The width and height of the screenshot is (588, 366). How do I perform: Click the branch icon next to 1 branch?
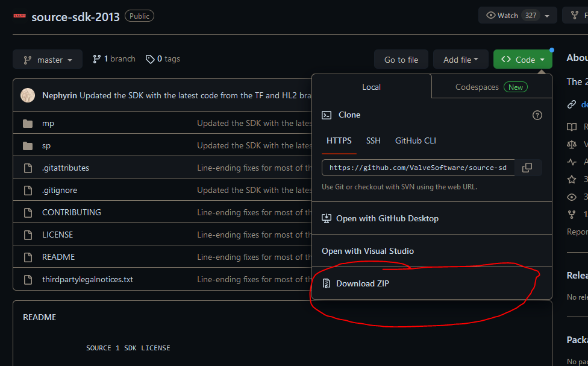pyautogui.click(x=96, y=59)
